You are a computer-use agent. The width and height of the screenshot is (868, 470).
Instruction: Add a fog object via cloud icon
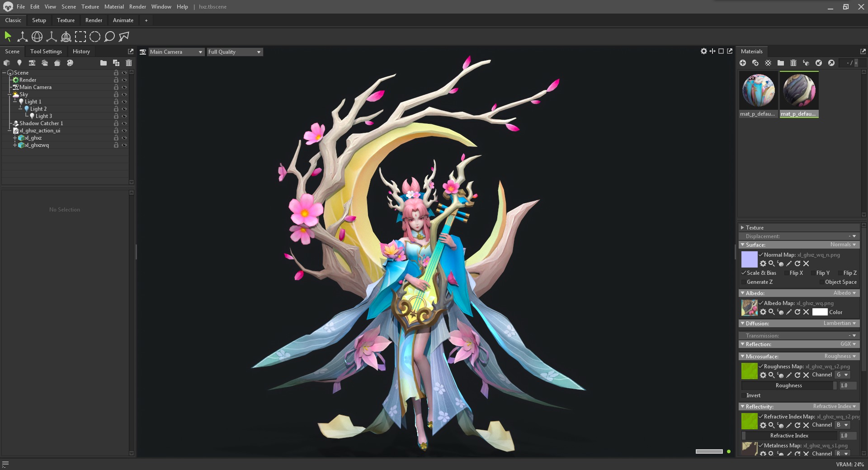pos(45,63)
